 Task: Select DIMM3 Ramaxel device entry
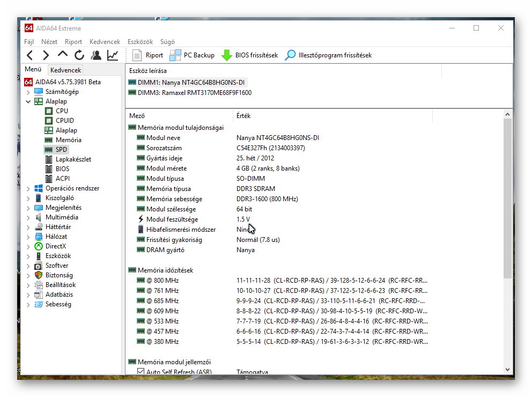pyautogui.click(x=190, y=93)
